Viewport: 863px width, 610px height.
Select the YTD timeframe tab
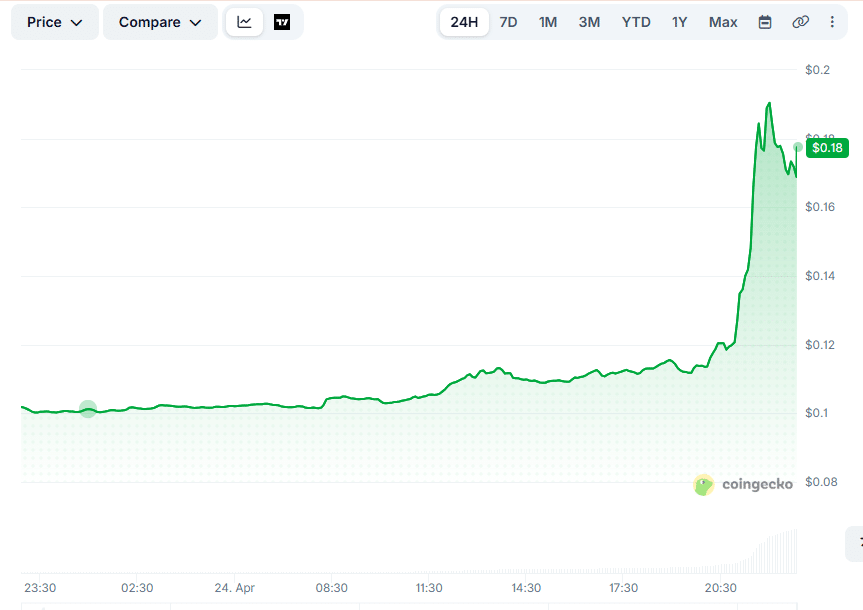(x=635, y=21)
